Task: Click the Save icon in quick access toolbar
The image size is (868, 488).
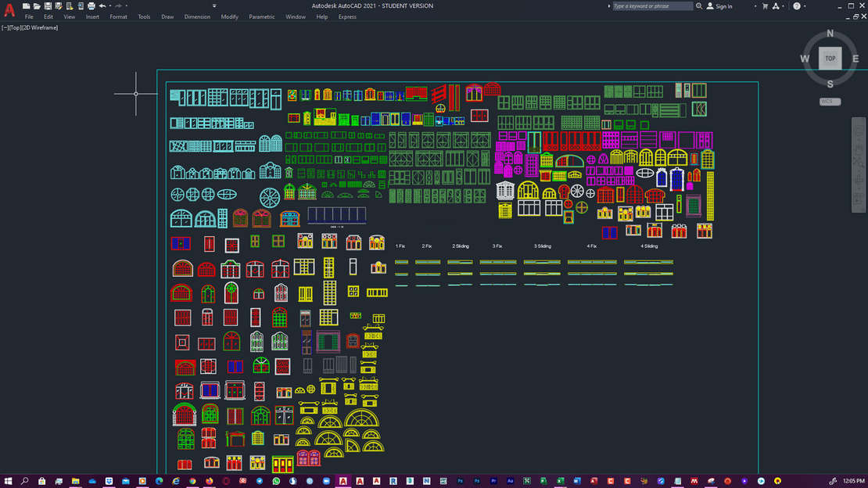Action: tap(47, 6)
